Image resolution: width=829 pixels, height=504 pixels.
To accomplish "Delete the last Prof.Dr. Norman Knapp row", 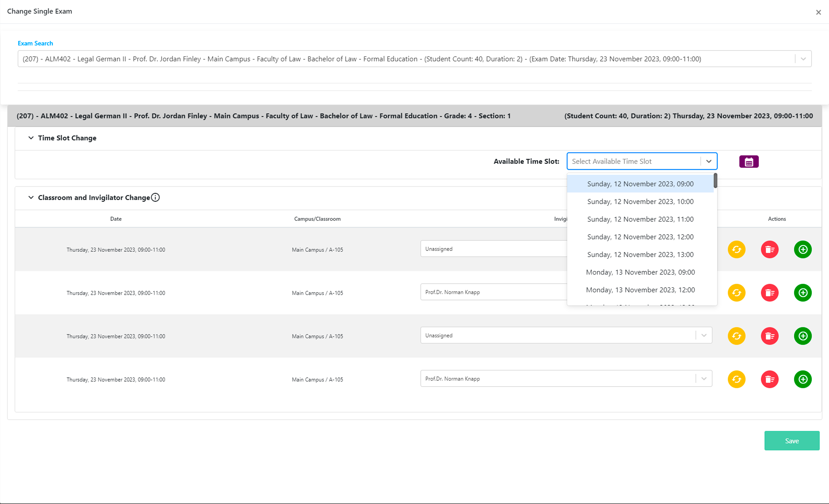I will tap(769, 379).
